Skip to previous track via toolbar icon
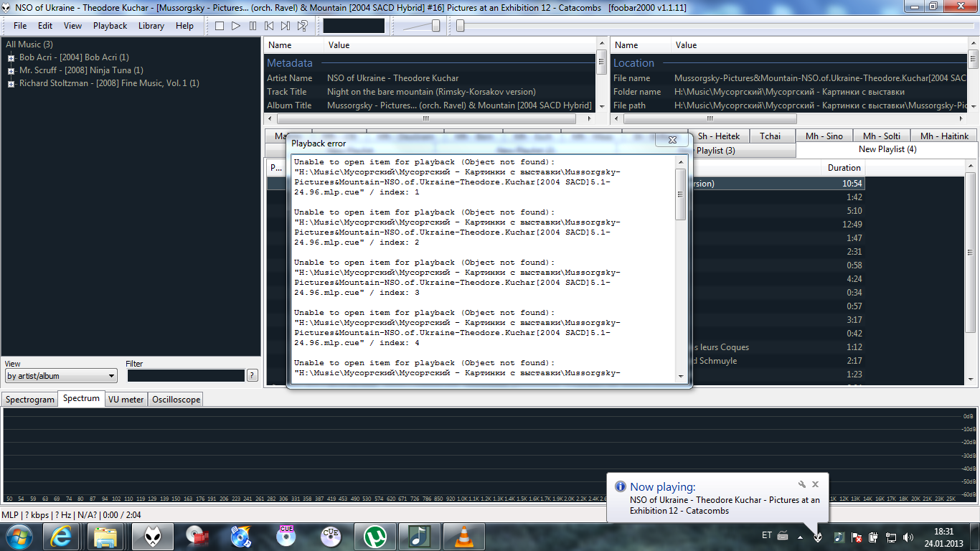Viewport: 980px width, 551px height. pyautogui.click(x=269, y=26)
